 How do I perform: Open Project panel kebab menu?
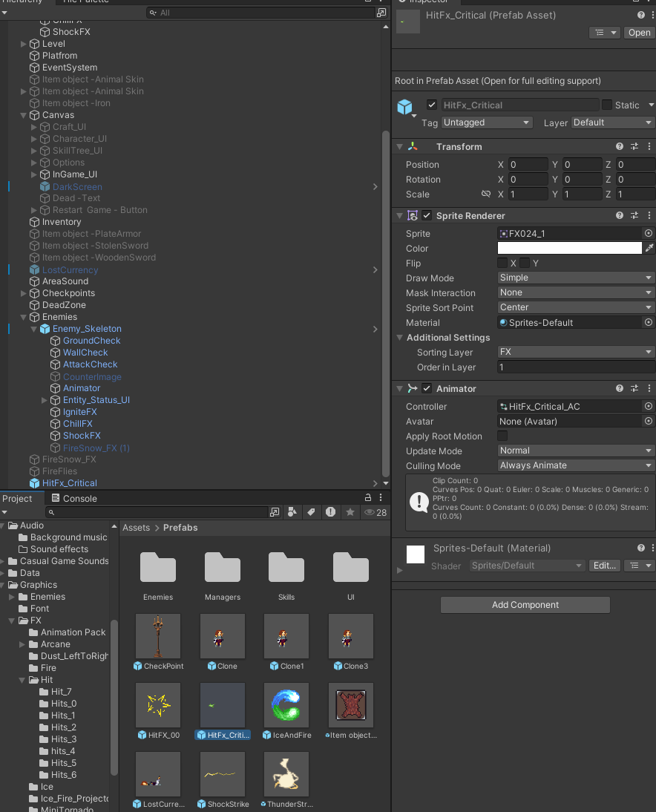click(381, 497)
